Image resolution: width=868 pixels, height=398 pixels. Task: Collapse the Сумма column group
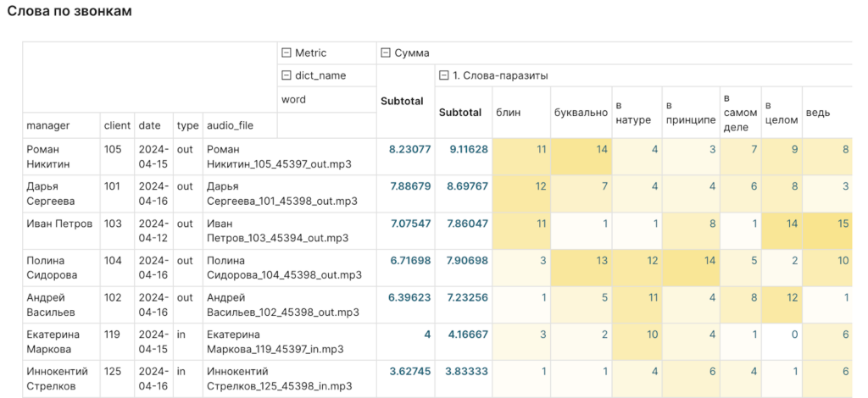coord(386,53)
